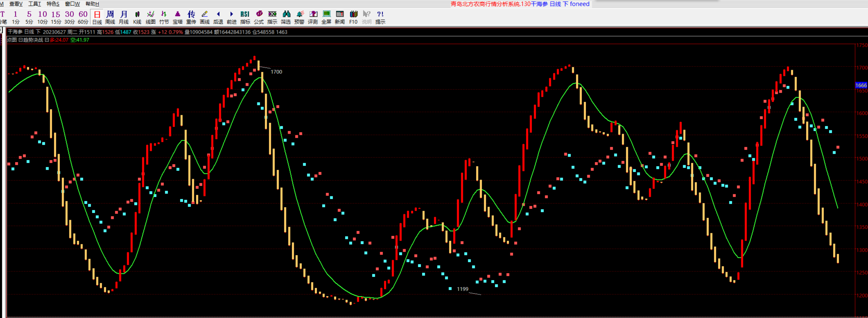Open the tips (提示) icon
The height and width of the screenshot is (318, 868).
click(380, 17)
